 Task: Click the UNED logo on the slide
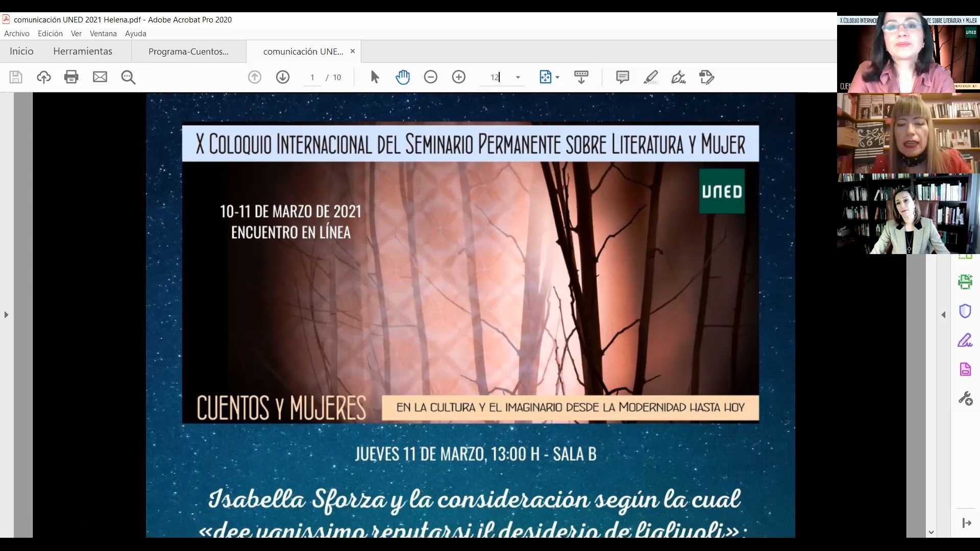coord(722,191)
